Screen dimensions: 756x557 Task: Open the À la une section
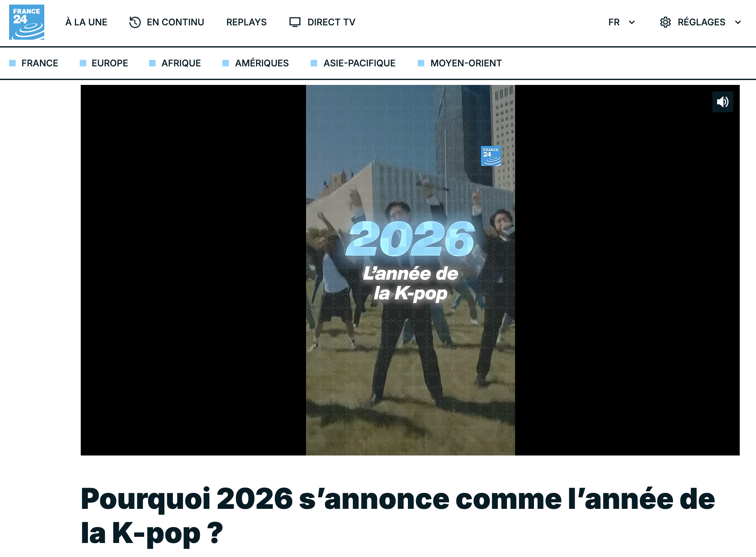coord(86,22)
